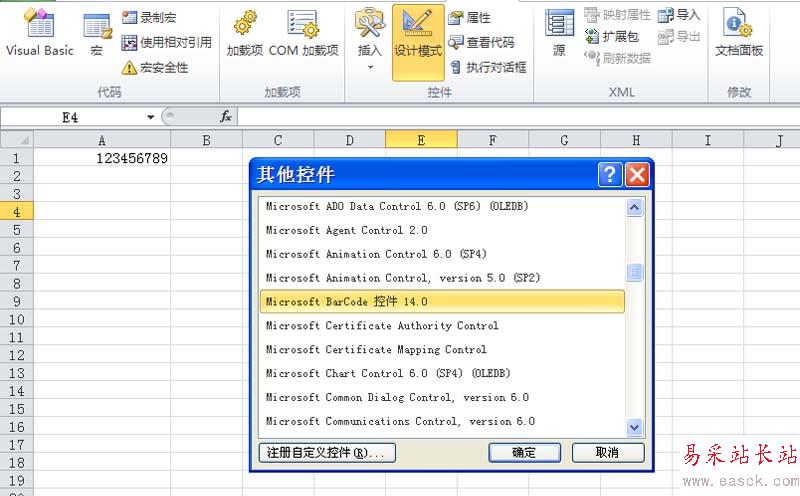Select row 10 header
Viewport: 800px width, 496px height.
coord(17,319)
